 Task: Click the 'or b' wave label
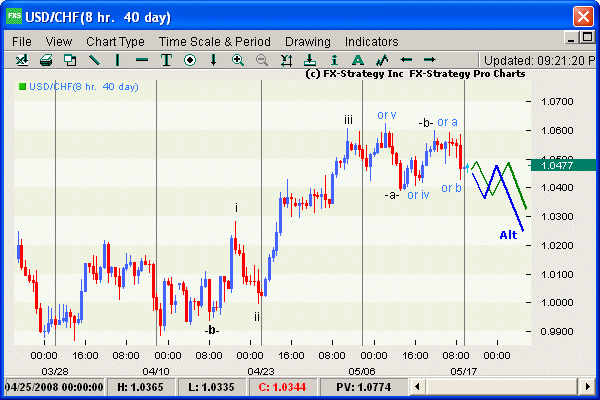tap(452, 188)
